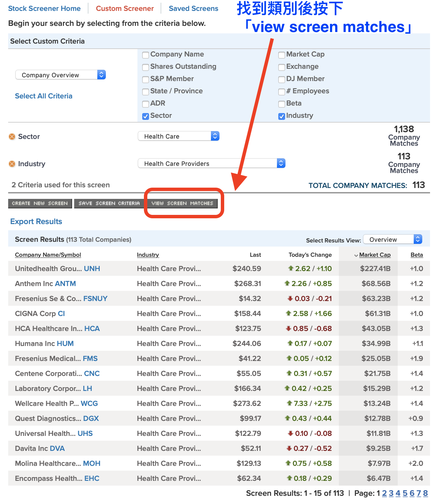This screenshot has width=445, height=504.
Task: Tick the ADR checkbox
Action: coord(146,104)
